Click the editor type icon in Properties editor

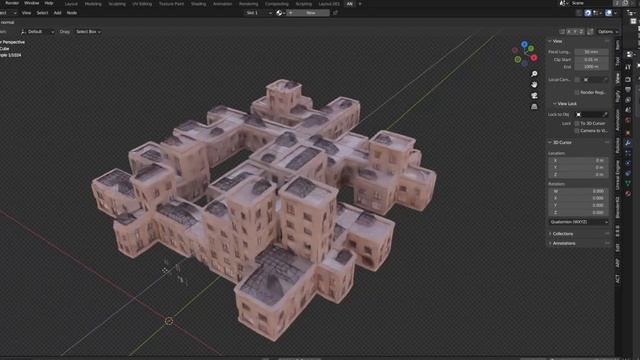point(630,54)
